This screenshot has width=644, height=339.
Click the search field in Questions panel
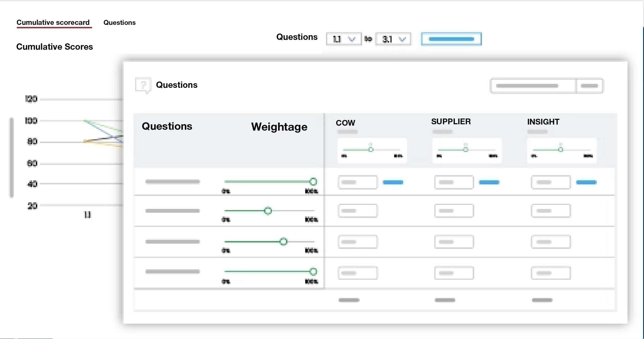(533, 86)
